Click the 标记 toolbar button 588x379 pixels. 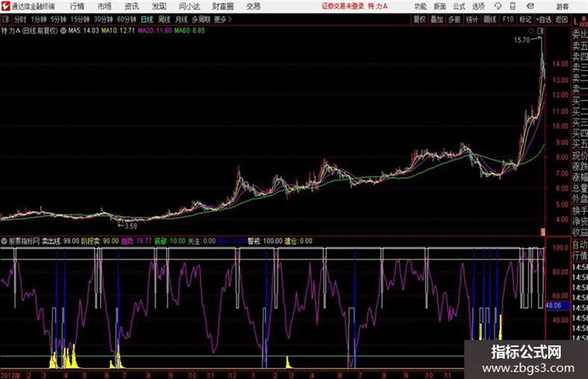[x=525, y=19]
